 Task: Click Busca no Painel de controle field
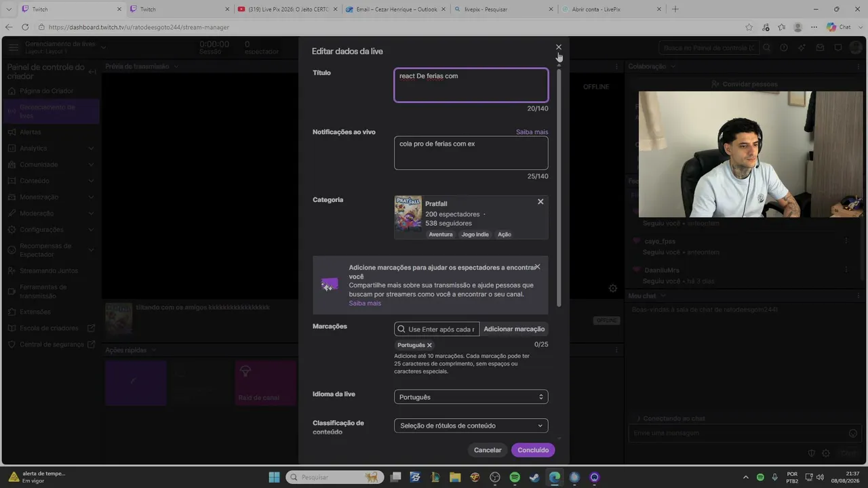tap(709, 48)
